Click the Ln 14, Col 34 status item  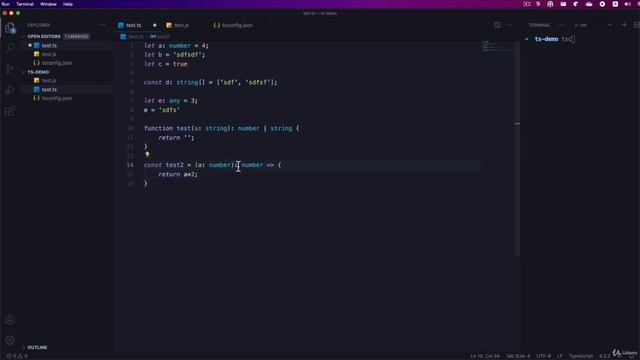click(x=484, y=356)
